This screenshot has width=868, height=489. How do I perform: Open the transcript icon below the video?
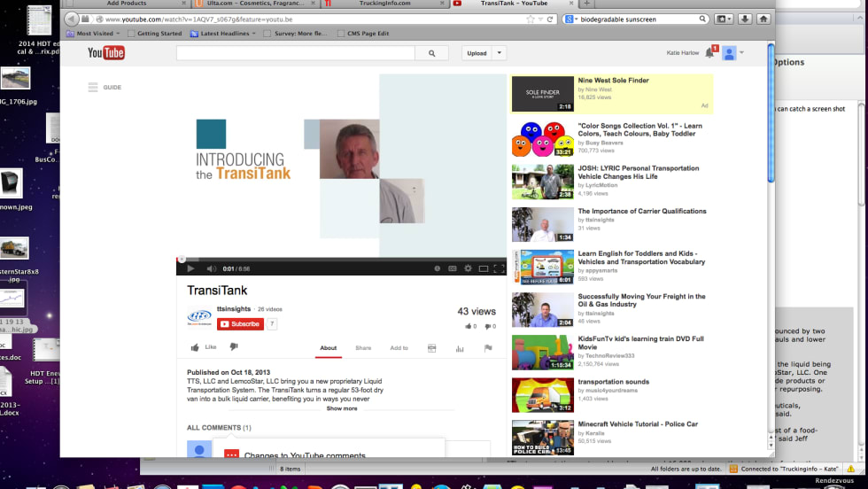pyautogui.click(x=431, y=348)
